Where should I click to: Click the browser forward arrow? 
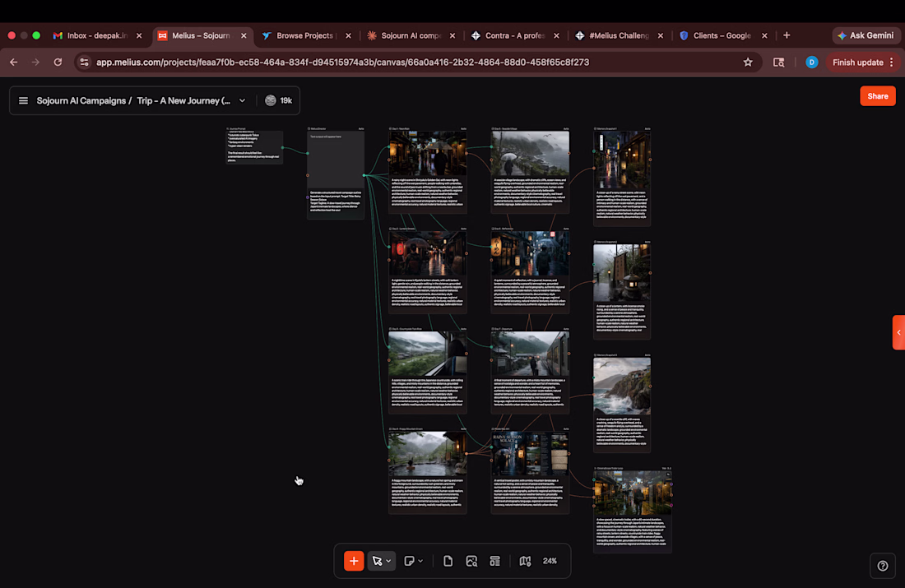(x=35, y=63)
